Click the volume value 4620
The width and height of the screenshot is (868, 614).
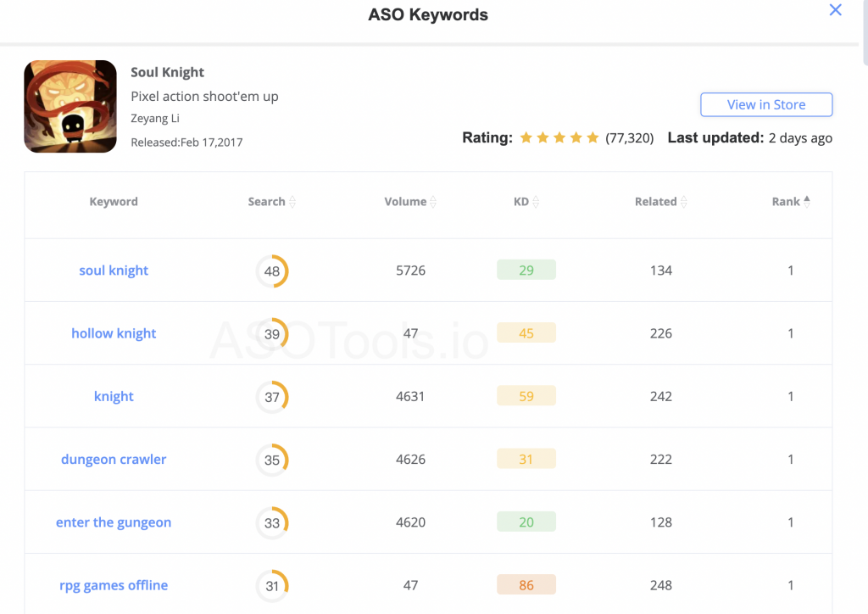[x=411, y=522]
